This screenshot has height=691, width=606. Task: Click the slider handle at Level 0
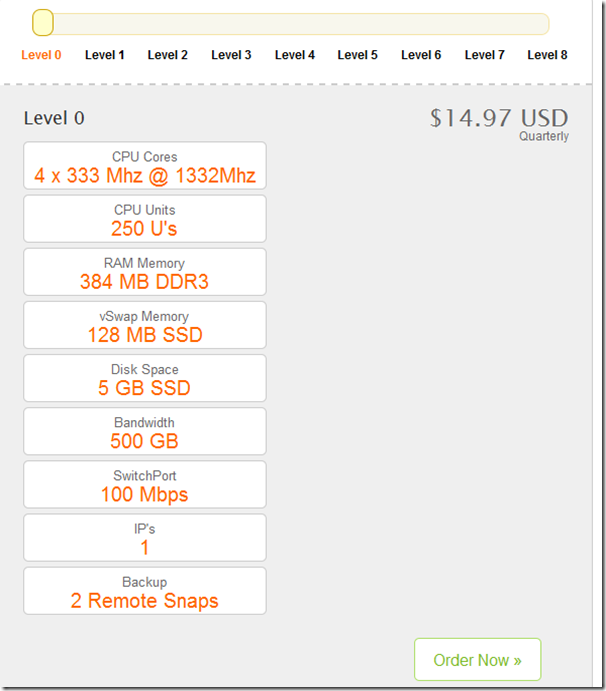(x=43, y=22)
